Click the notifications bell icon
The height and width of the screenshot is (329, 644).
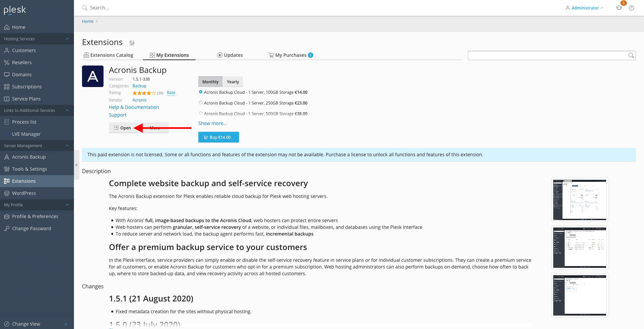coord(619,8)
